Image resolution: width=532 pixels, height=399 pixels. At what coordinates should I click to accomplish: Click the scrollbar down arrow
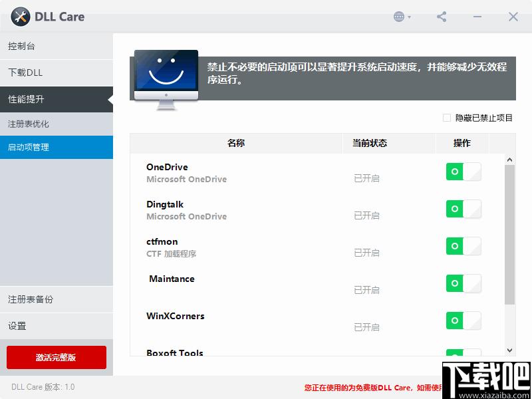tap(509, 350)
